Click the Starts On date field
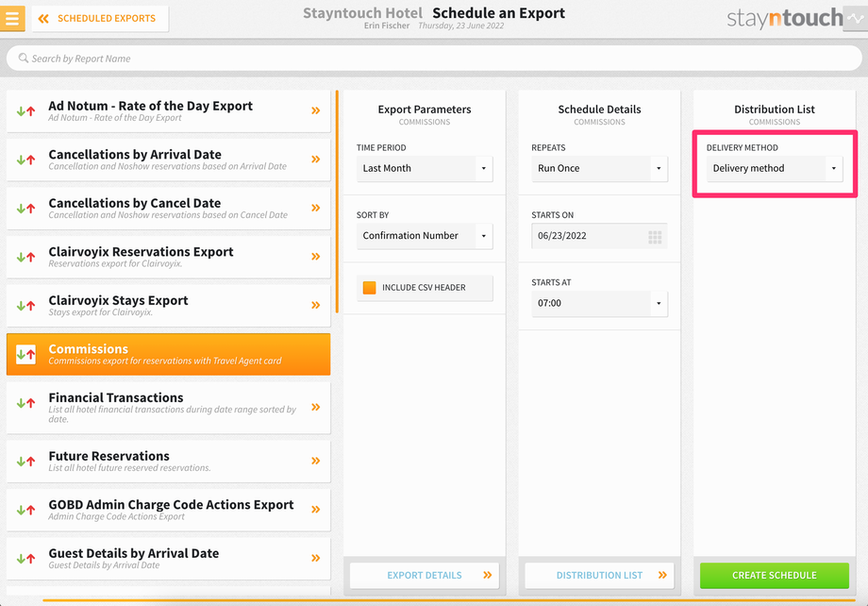The height and width of the screenshot is (606, 868). [x=599, y=236]
